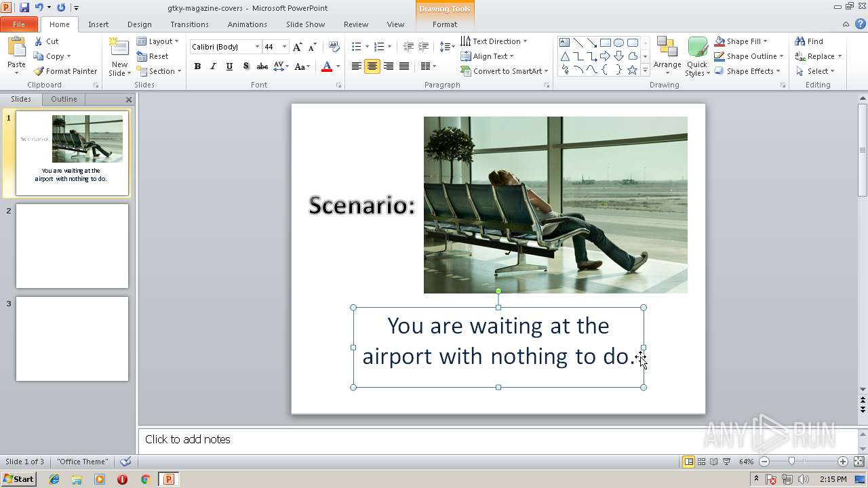Shrink font size button
868x488 pixels.
click(312, 47)
